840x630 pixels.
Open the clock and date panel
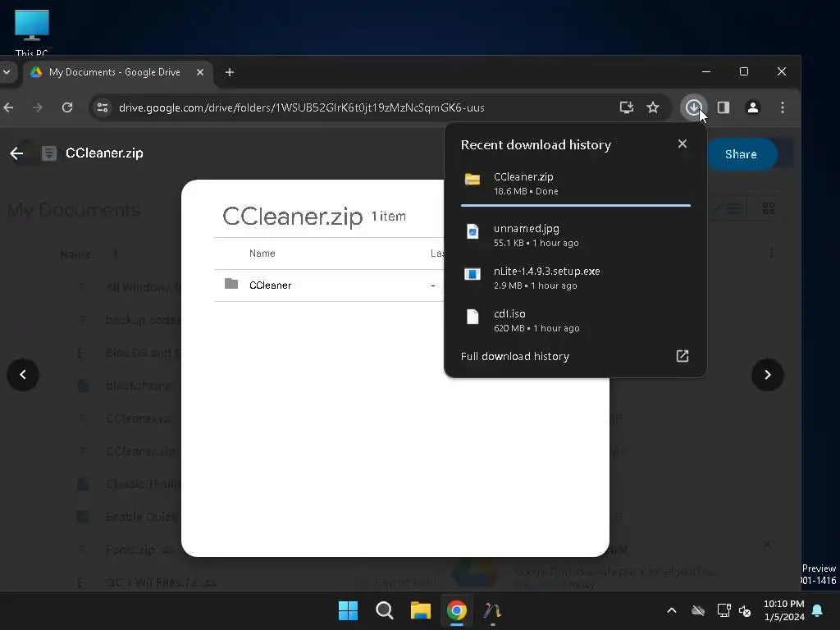pyautogui.click(x=783, y=610)
